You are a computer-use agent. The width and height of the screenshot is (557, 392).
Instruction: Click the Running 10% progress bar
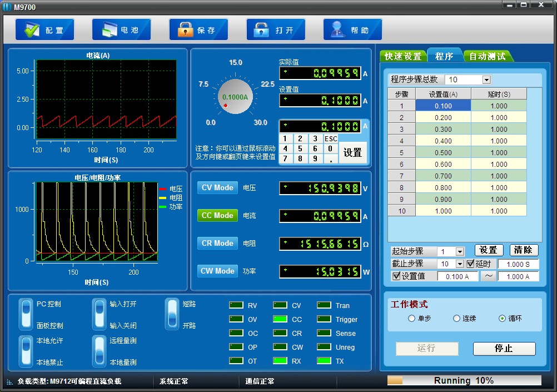(464, 380)
